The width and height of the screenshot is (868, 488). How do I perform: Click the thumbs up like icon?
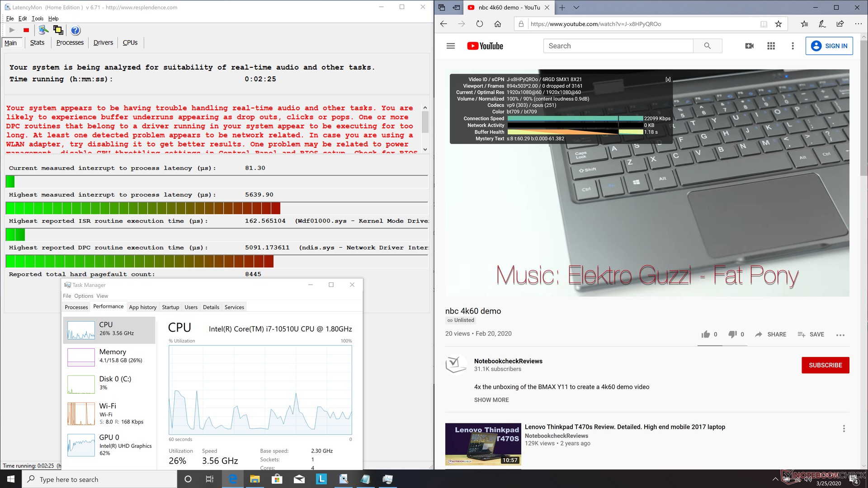pyautogui.click(x=705, y=334)
